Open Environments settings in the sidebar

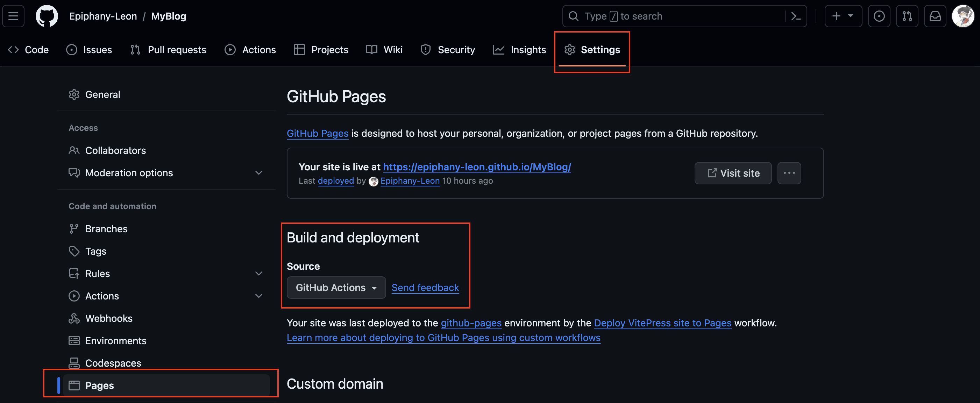(166, 341)
